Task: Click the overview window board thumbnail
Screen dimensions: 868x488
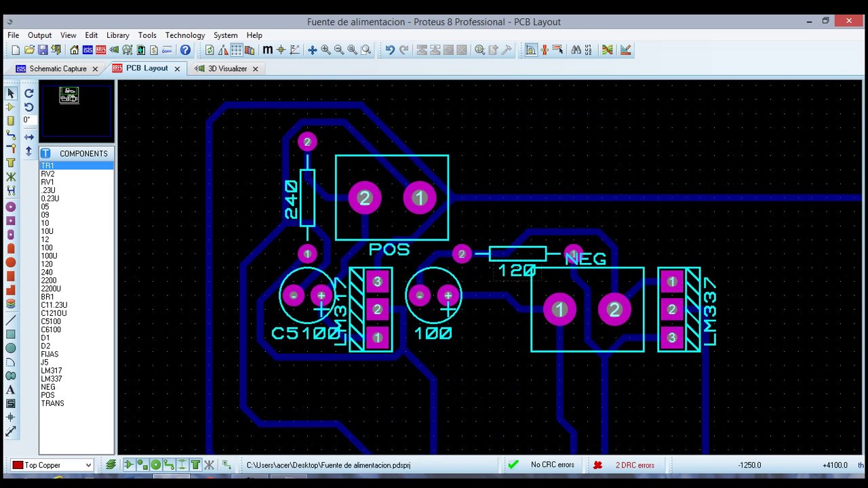Action: pyautogui.click(x=69, y=96)
